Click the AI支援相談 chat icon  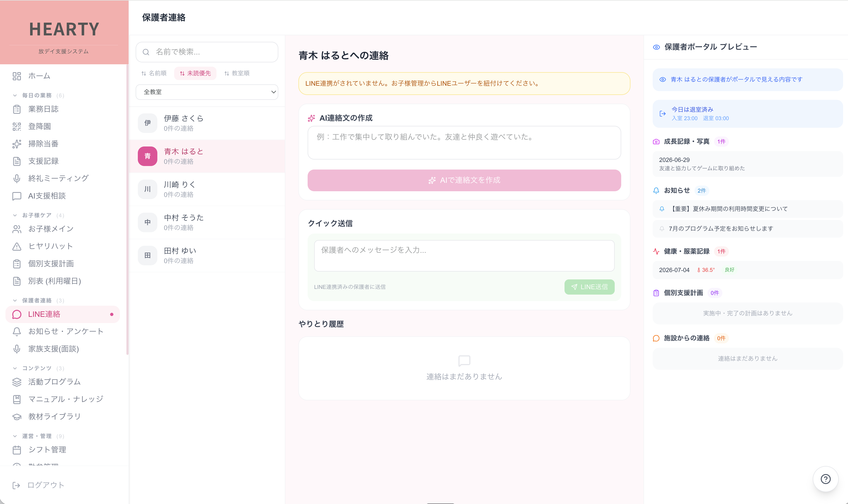pyautogui.click(x=17, y=196)
